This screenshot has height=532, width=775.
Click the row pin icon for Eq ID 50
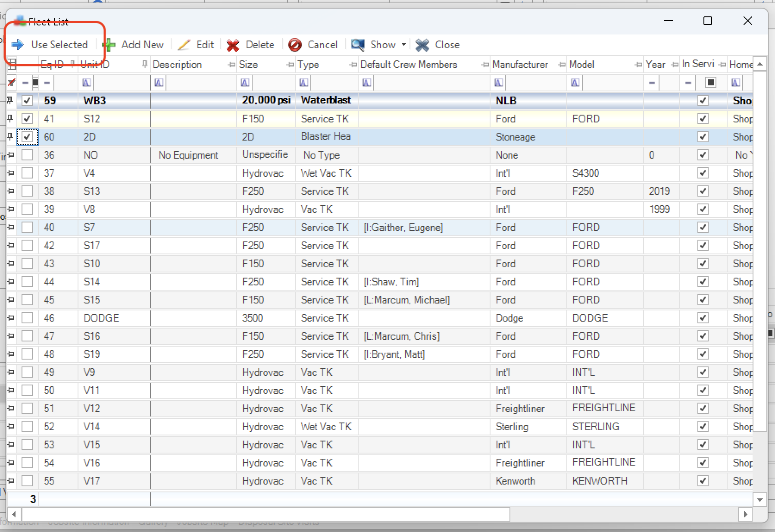(11, 390)
